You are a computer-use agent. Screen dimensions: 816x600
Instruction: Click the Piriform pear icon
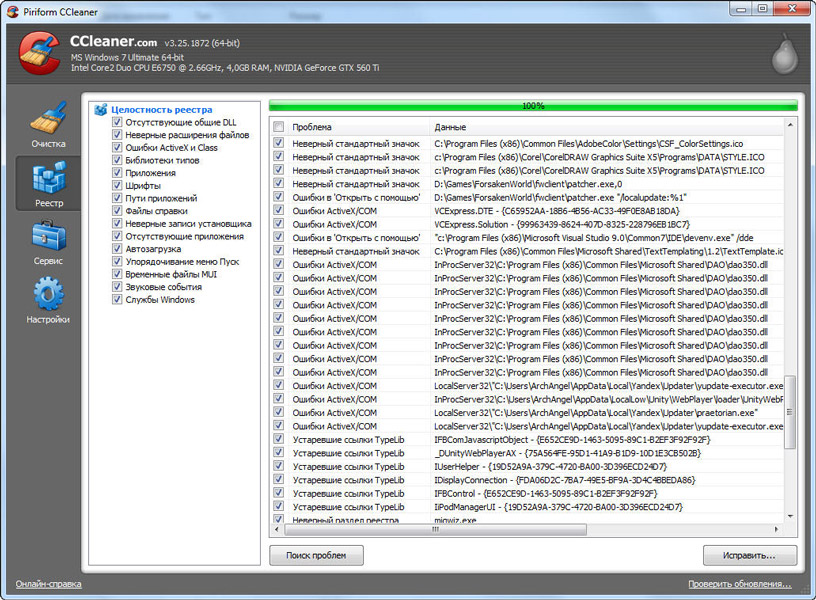tap(786, 55)
